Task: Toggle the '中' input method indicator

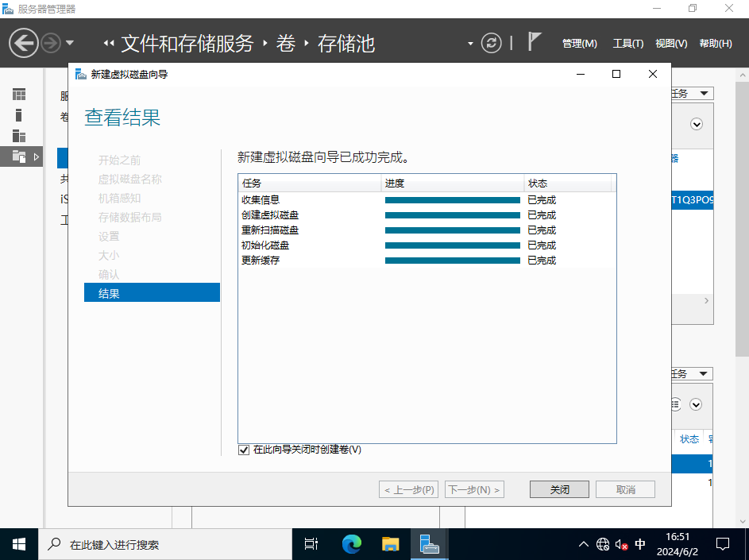Action: click(x=640, y=545)
